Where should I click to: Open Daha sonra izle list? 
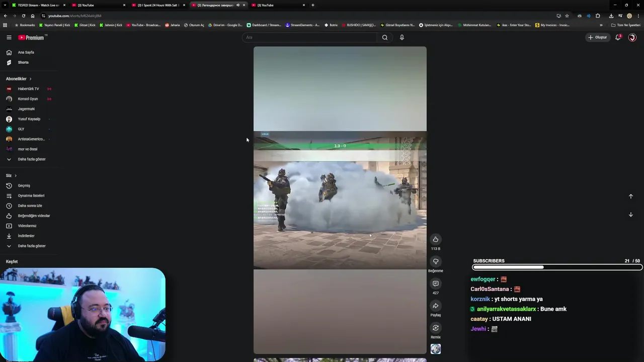click(30, 206)
